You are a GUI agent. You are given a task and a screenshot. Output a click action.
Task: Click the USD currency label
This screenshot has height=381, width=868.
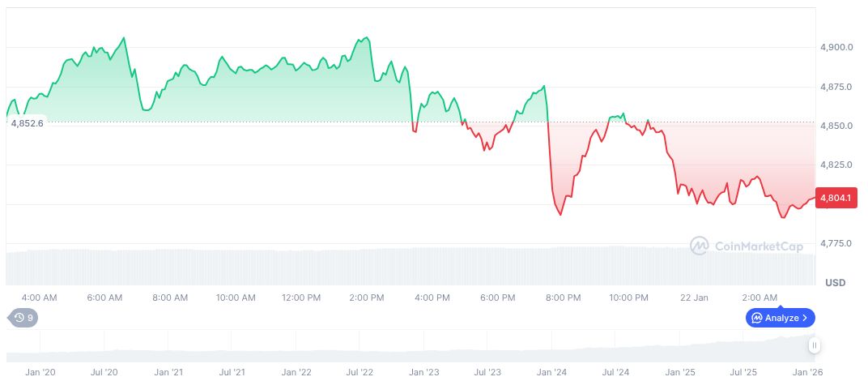click(x=835, y=283)
